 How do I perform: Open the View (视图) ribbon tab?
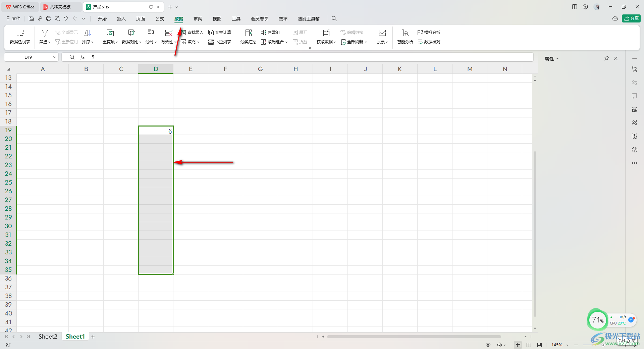tap(217, 19)
